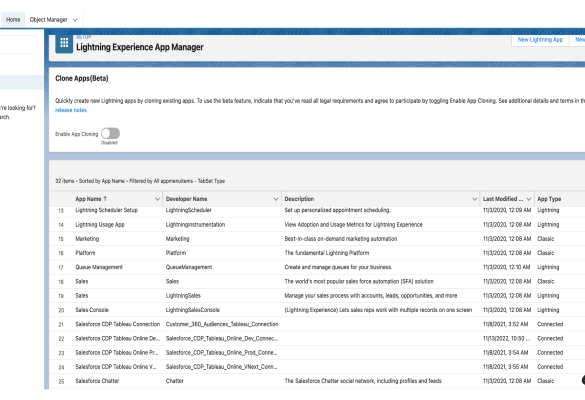The image size is (585, 400).
Task: Select the Queue Management app name
Action: click(99, 267)
